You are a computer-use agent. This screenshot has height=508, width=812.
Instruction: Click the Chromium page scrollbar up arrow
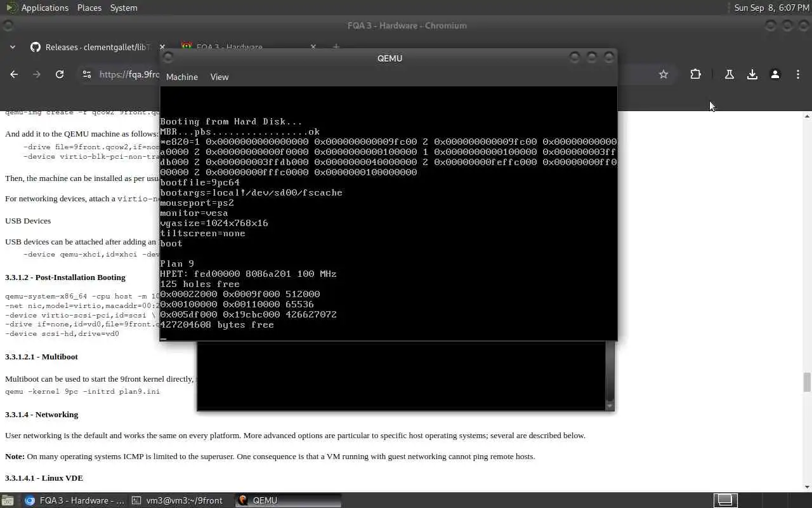[x=808, y=116]
